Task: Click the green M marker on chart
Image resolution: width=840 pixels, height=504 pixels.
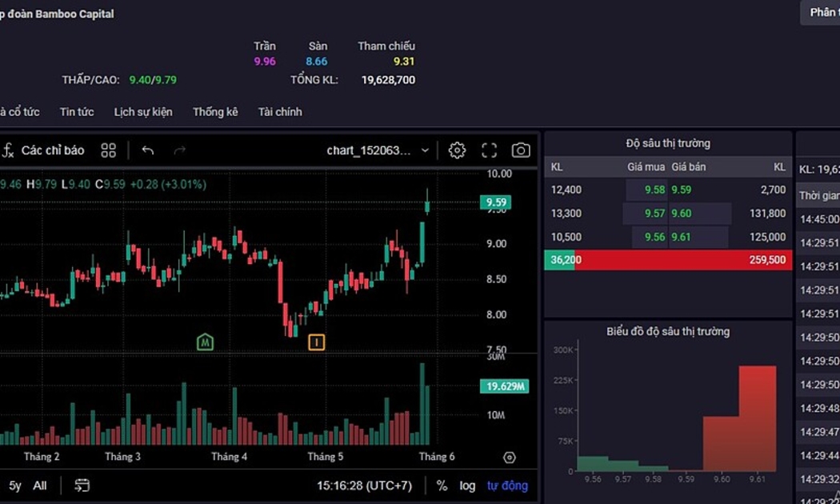Action: 206,342
